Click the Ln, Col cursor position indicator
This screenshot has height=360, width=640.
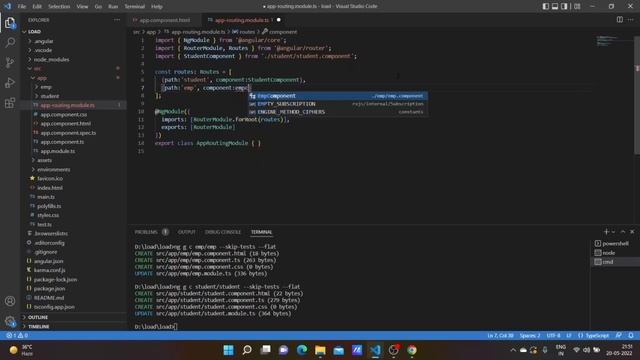(x=500, y=336)
